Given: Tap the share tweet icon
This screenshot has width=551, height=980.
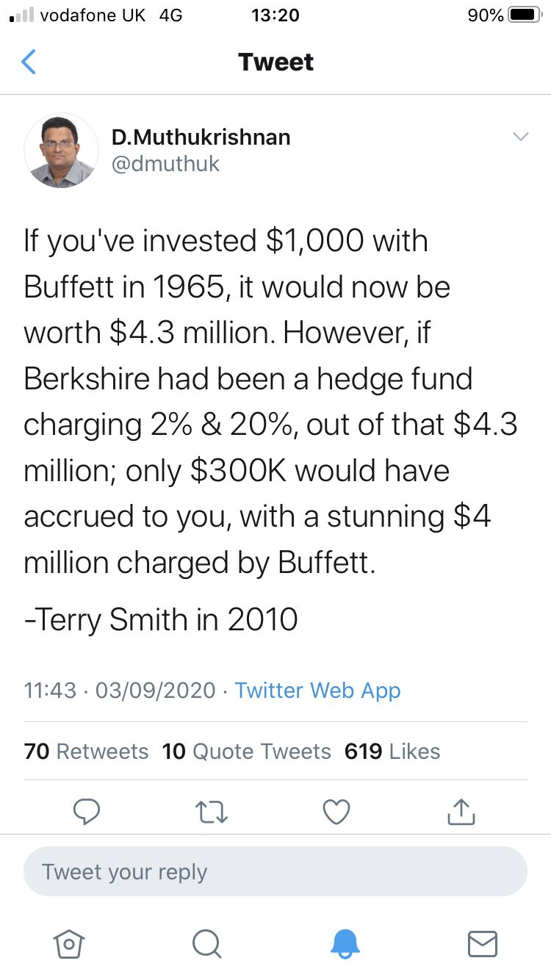Looking at the screenshot, I should (x=461, y=811).
